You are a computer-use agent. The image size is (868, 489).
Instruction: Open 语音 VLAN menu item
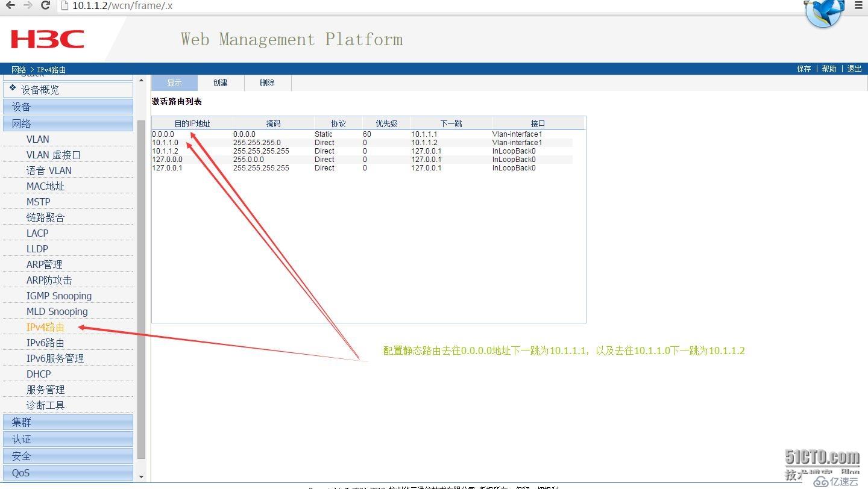tap(49, 170)
